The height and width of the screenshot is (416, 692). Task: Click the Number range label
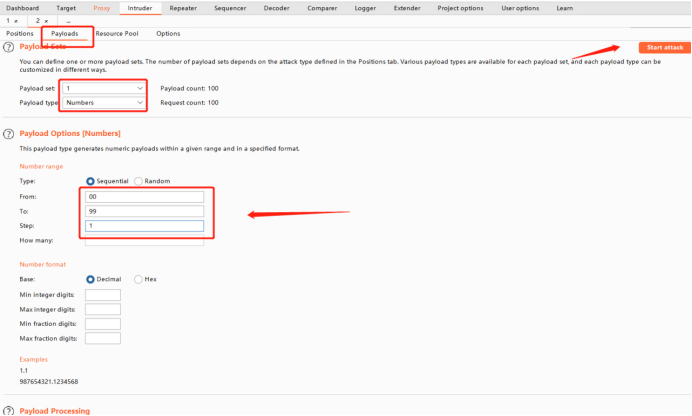point(41,166)
